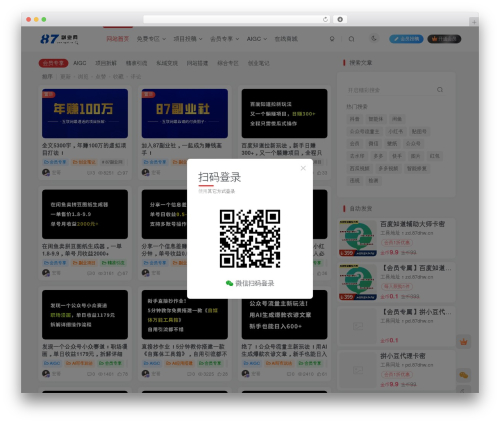Click the black 开通会员 crown button
The image size is (500, 423).
[444, 39]
